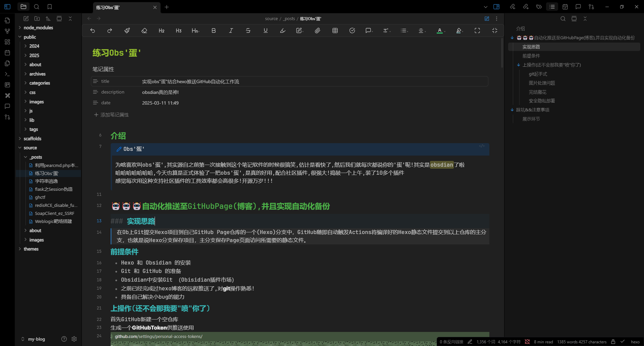This screenshot has height=346, width=644.
Task: Open the list style dropdown
Action: (404, 31)
